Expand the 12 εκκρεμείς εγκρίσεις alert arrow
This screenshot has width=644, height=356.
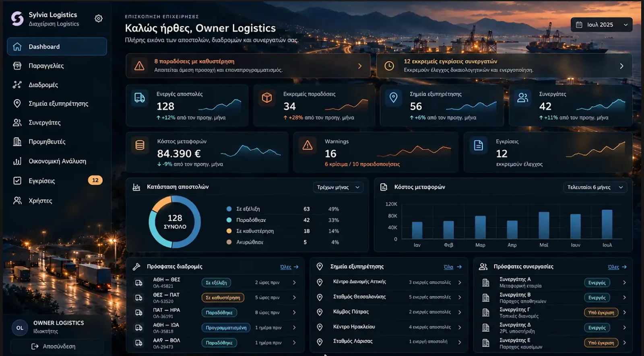point(621,66)
